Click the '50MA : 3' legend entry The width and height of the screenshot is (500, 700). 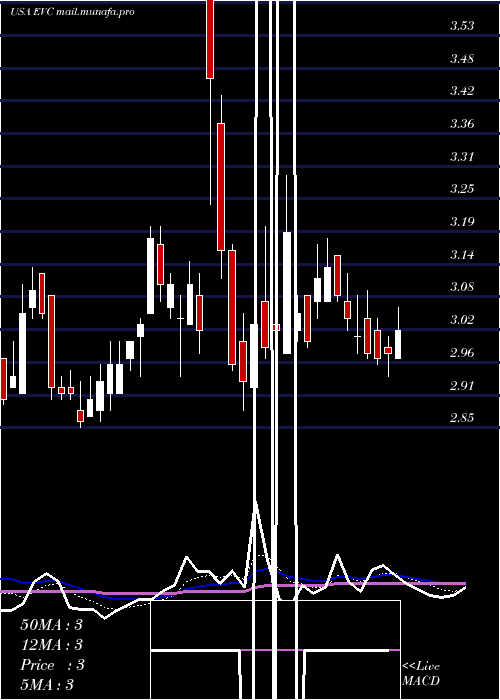[x=52, y=625]
